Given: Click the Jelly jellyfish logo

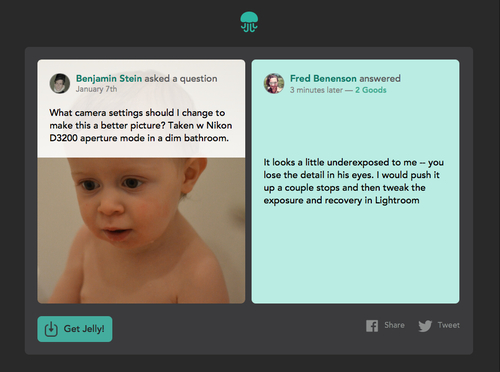Looking at the screenshot, I should coord(249,22).
